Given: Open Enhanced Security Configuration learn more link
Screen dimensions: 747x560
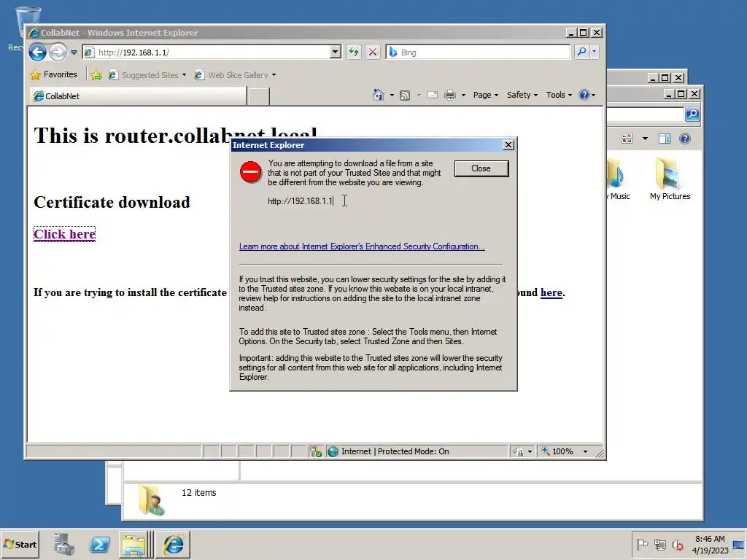Looking at the screenshot, I should coord(362,246).
